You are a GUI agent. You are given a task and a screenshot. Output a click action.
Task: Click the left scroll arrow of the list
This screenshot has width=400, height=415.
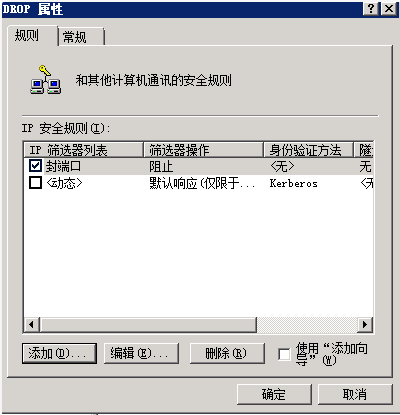point(32,324)
